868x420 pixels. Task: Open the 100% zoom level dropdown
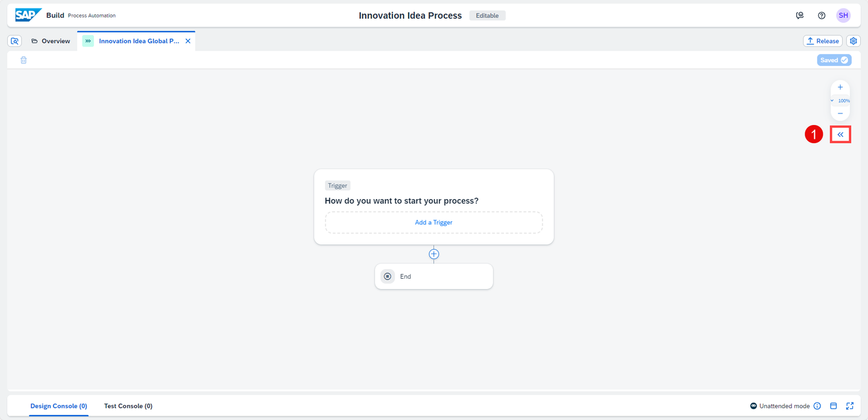pos(840,101)
